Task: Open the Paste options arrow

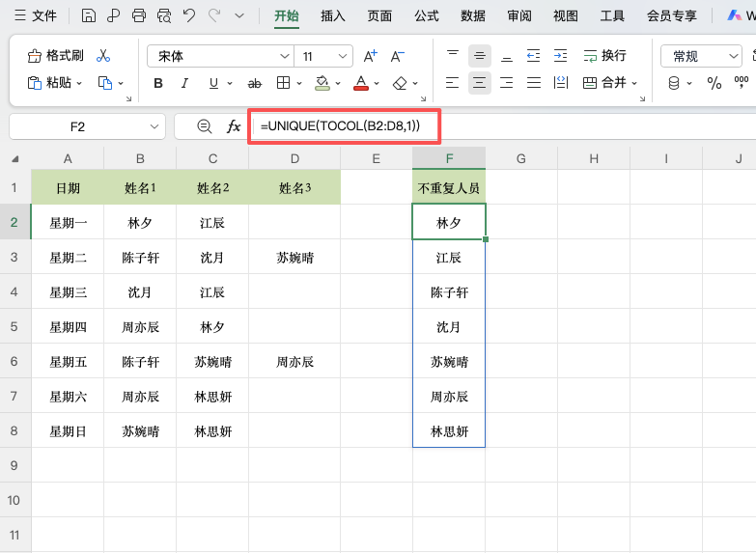Action: [79, 83]
